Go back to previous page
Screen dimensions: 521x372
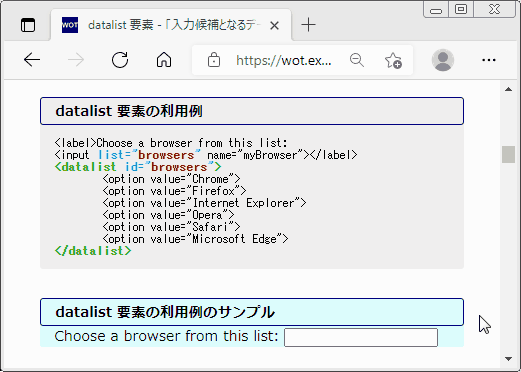[32, 60]
